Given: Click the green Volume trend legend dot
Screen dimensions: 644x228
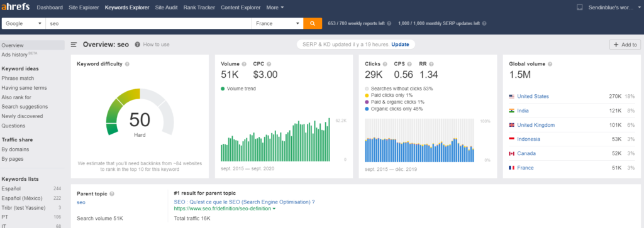Looking at the screenshot, I should (223, 88).
